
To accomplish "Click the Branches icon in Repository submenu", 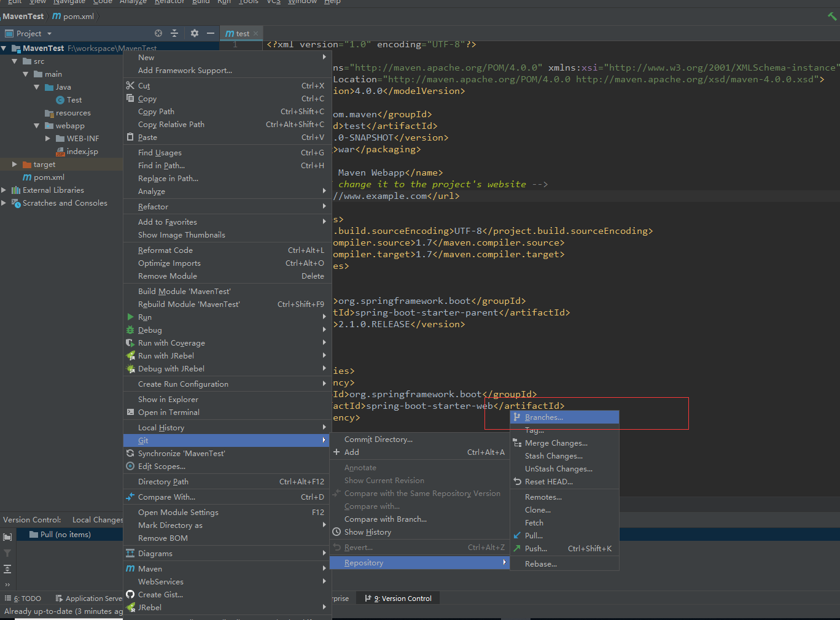I will coord(517,417).
